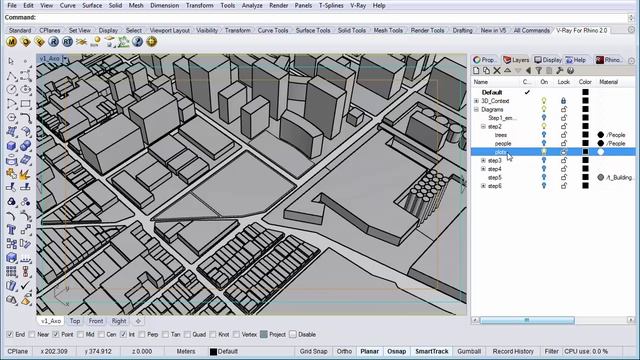Toggle 3D_Context layer visibility bulb

[544, 101]
